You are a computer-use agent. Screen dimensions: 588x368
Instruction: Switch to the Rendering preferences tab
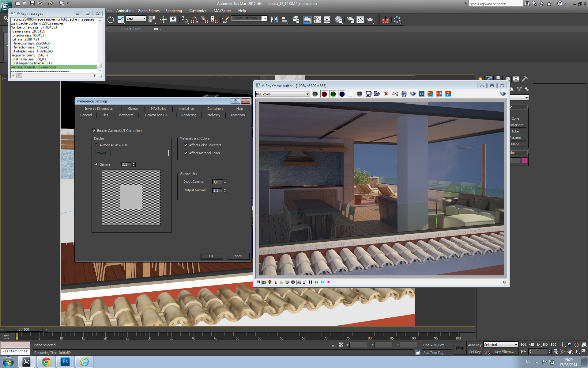pos(189,115)
